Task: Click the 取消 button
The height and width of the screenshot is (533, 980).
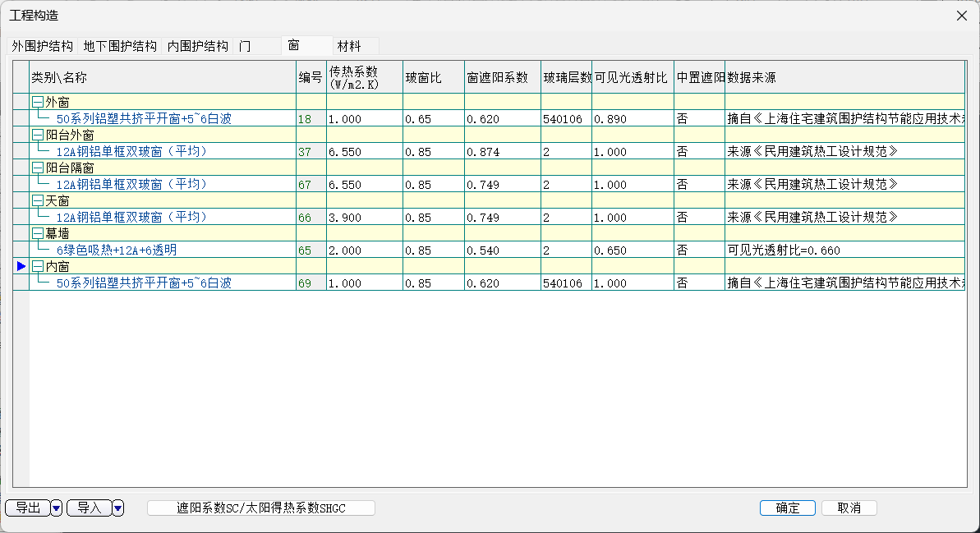Action: [849, 508]
